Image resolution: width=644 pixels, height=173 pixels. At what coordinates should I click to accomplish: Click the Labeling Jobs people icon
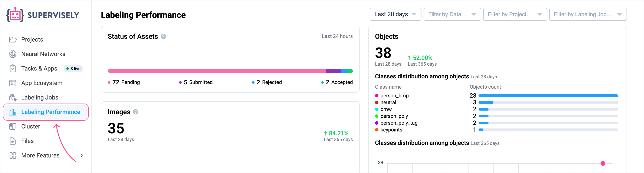(13, 98)
